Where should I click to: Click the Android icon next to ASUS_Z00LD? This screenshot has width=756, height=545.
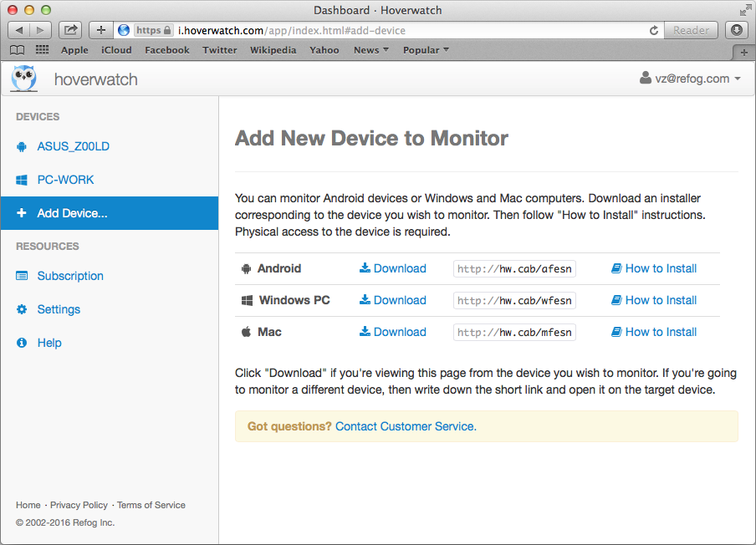click(x=22, y=146)
